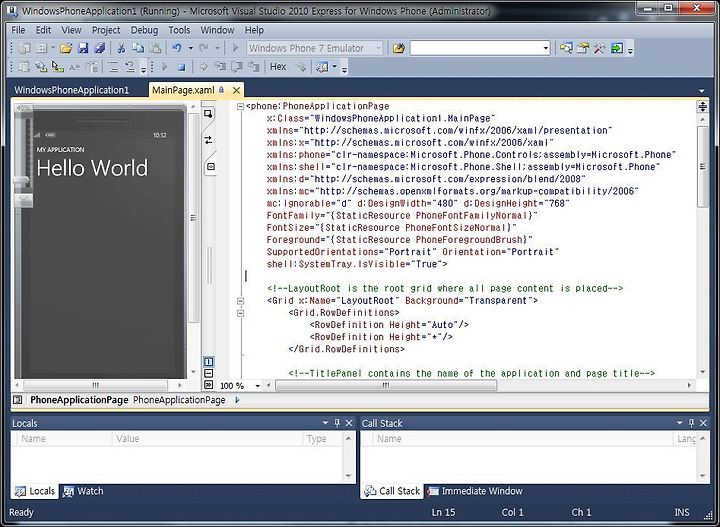Screen dimensions: 720x527
Task: Open the Properties Window toolbar icon
Action: pyautogui.click(x=583, y=48)
